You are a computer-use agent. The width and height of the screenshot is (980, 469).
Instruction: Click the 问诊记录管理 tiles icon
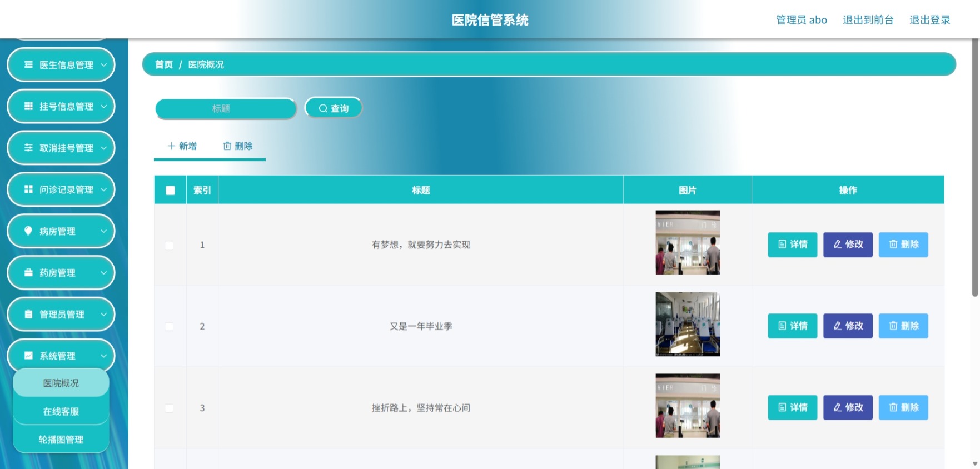[28, 189]
